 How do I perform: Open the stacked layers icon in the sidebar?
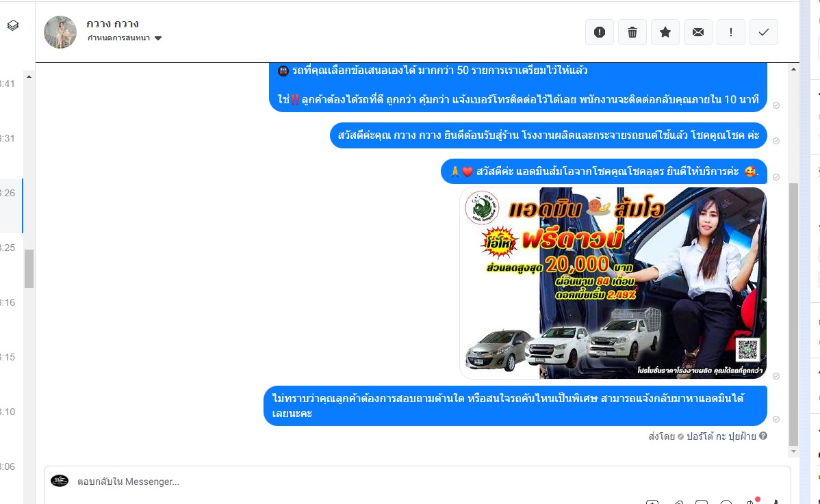pyautogui.click(x=13, y=25)
